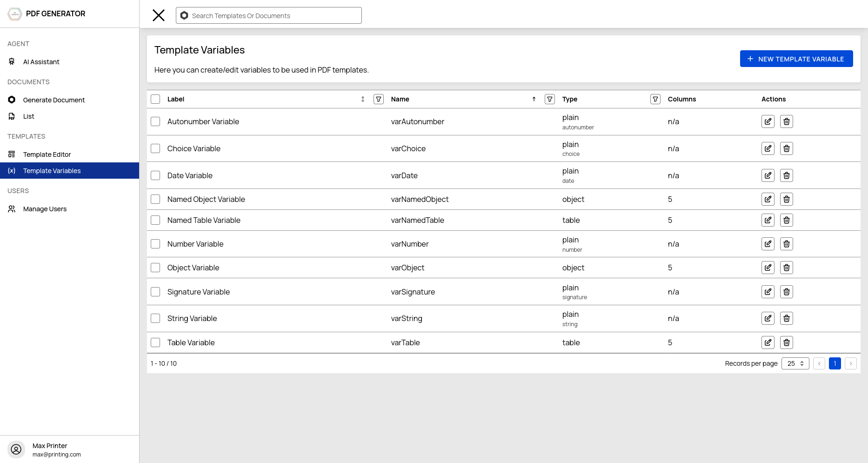
Task: Open Records per page dropdown
Action: click(795, 363)
